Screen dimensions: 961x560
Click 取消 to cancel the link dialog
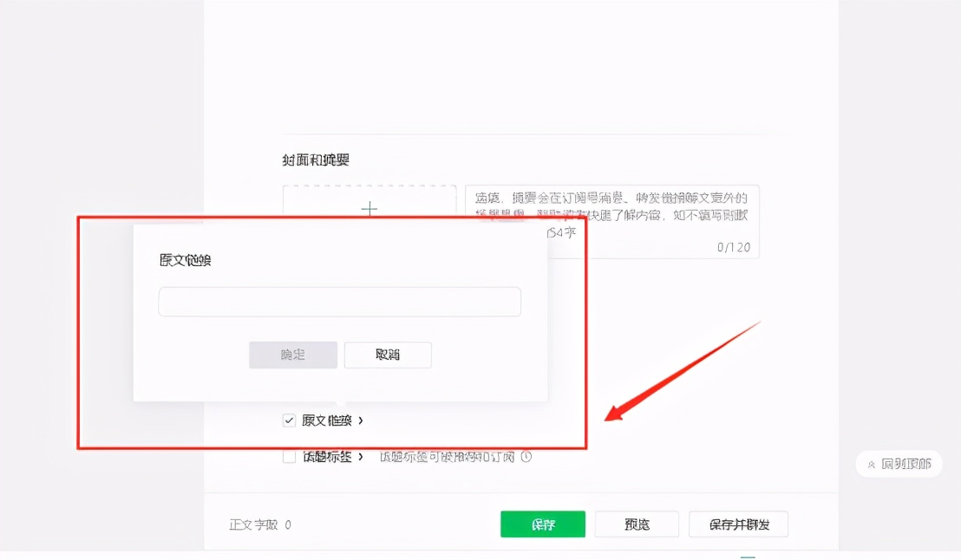[388, 355]
